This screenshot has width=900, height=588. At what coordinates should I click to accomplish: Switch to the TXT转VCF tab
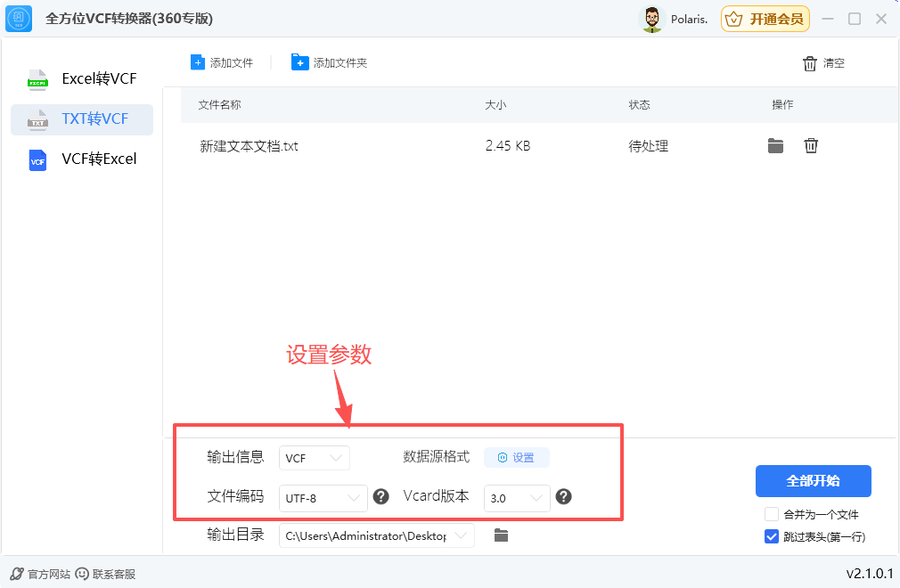(82, 119)
